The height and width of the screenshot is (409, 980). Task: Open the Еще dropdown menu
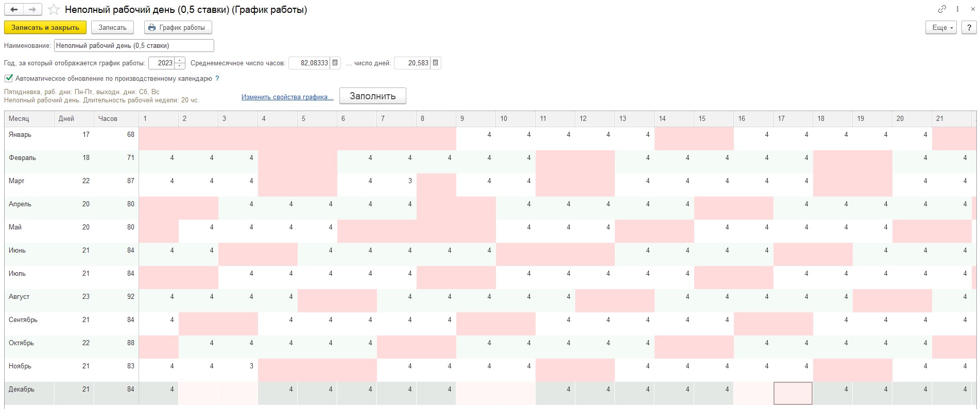pos(941,28)
